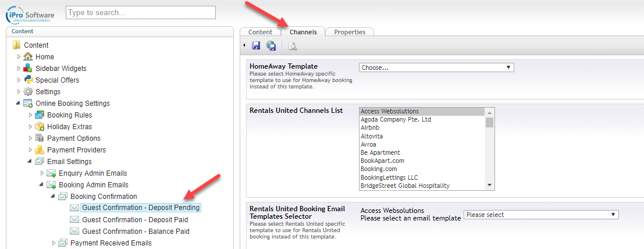Click the Payment Options building icon
Screen dimensions: 644x249
point(40,138)
